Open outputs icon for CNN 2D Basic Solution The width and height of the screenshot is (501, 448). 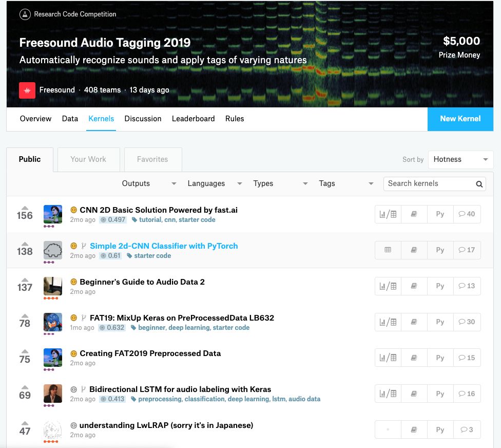388,214
